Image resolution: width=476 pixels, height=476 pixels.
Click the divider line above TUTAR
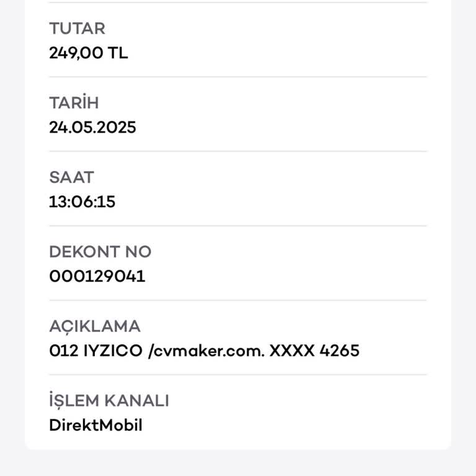coord(238,2)
